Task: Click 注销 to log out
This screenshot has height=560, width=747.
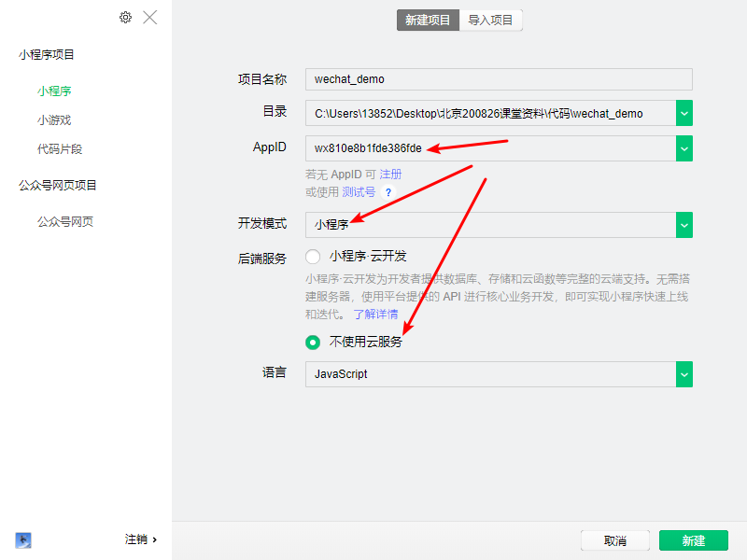Action: pos(141,539)
